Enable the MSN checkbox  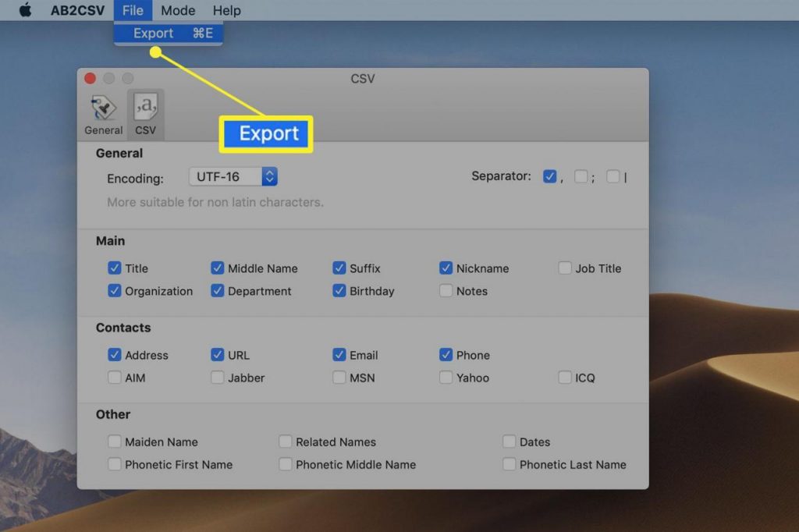[x=339, y=378]
